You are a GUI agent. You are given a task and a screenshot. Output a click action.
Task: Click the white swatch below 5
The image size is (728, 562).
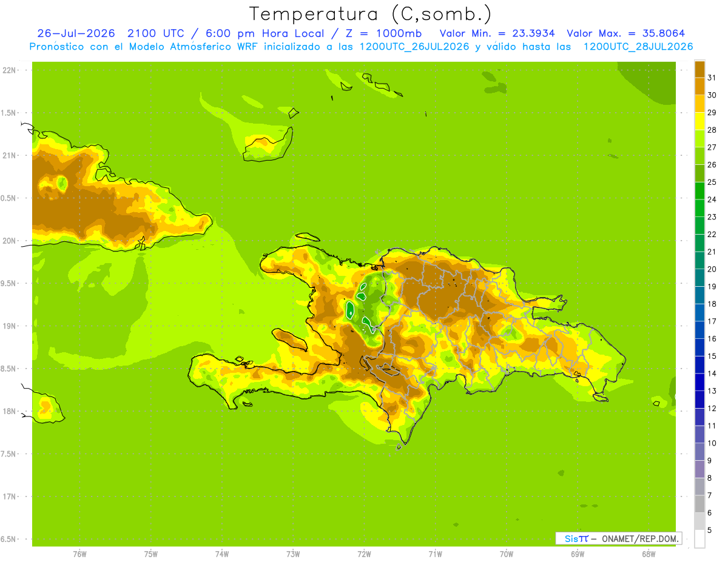pyautogui.click(x=699, y=539)
